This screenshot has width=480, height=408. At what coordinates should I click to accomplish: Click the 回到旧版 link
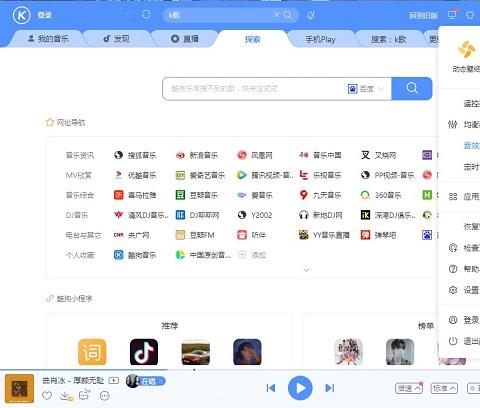(x=423, y=15)
